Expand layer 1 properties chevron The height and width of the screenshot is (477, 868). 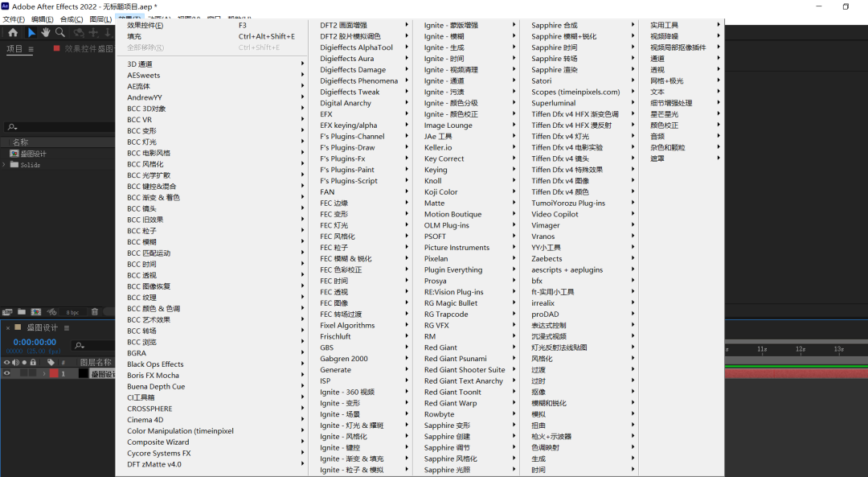pos(44,373)
